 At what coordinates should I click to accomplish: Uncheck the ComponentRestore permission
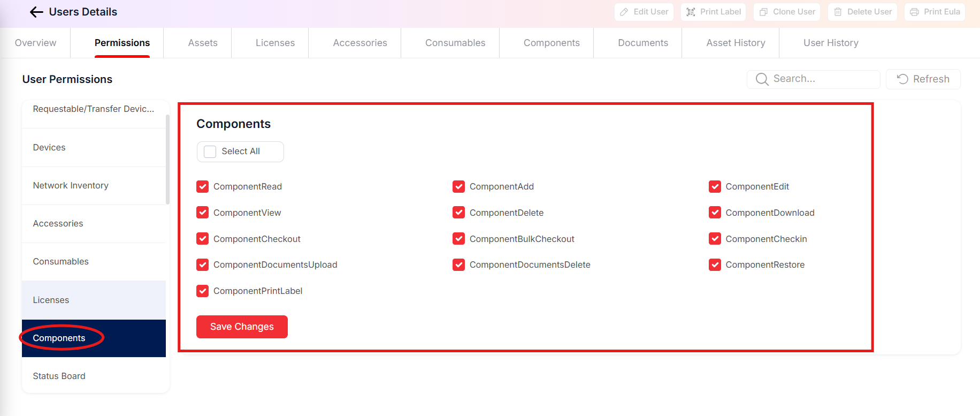point(715,264)
